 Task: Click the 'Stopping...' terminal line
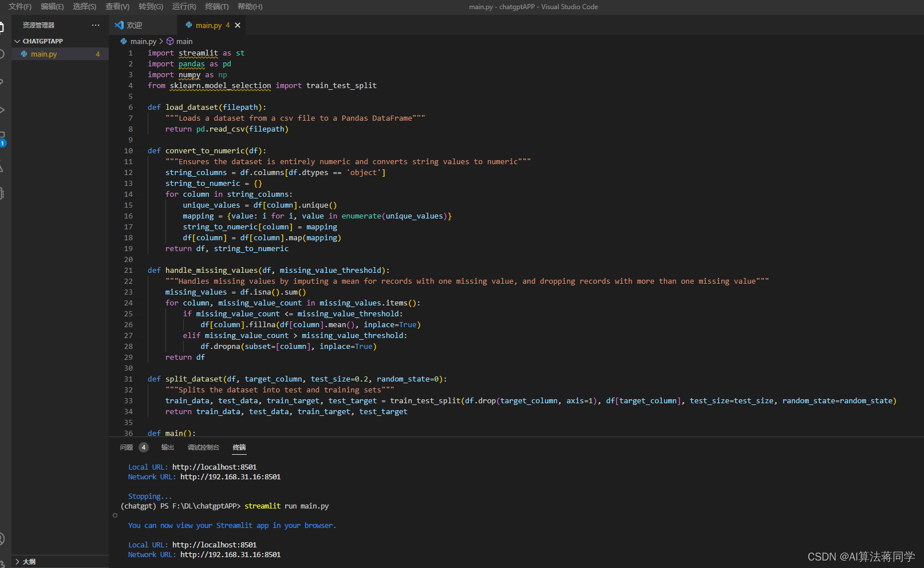(x=150, y=496)
